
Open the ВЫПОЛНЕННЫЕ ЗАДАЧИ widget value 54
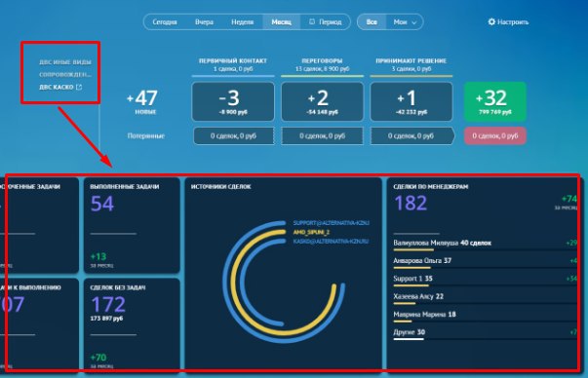click(102, 204)
